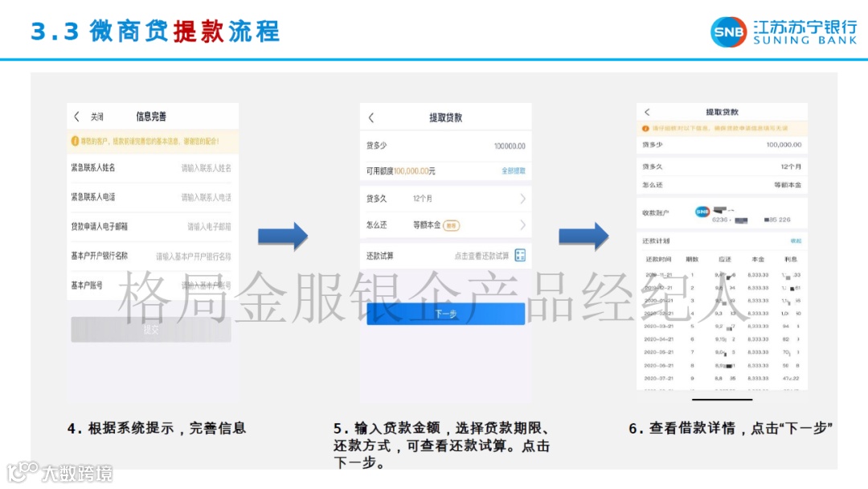
Task: Fill in the 基本户账号 field
Action: 151,286
